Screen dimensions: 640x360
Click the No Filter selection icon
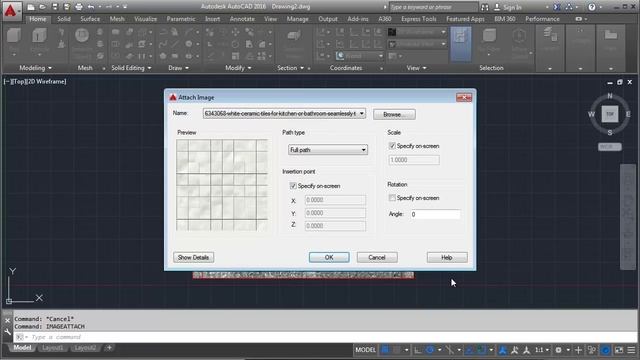click(x=489, y=36)
